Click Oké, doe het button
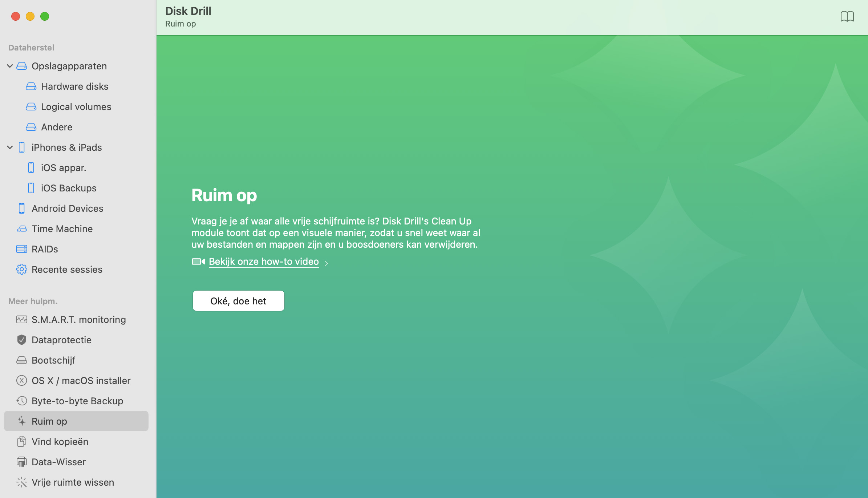The width and height of the screenshot is (868, 498). [239, 301]
